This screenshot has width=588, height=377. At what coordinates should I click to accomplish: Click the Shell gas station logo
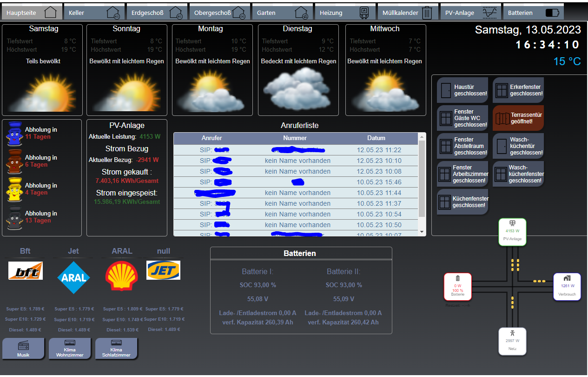[122, 275]
